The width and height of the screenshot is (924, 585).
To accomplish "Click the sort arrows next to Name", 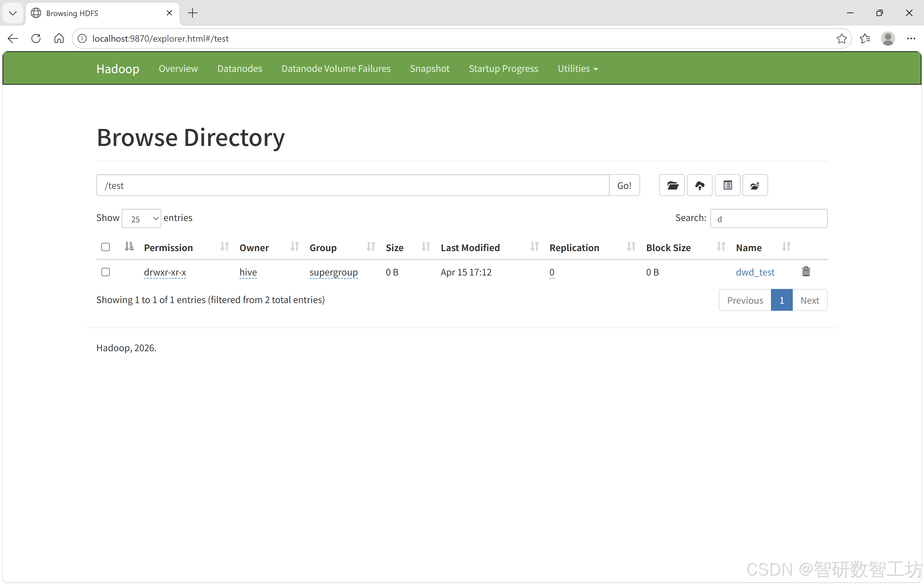I will click(786, 247).
